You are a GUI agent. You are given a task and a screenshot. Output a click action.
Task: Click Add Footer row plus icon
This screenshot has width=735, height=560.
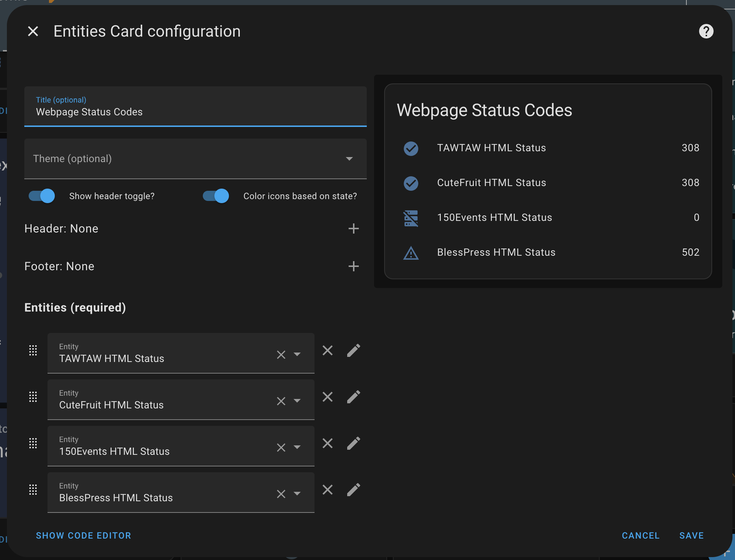click(354, 266)
